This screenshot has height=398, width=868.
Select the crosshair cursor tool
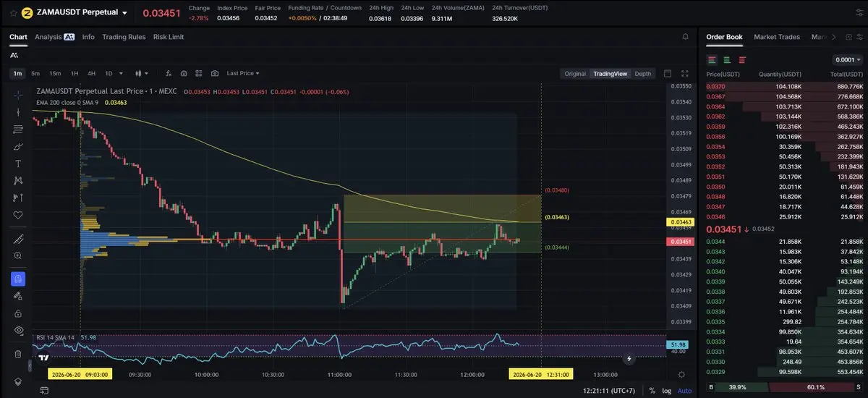18,95
